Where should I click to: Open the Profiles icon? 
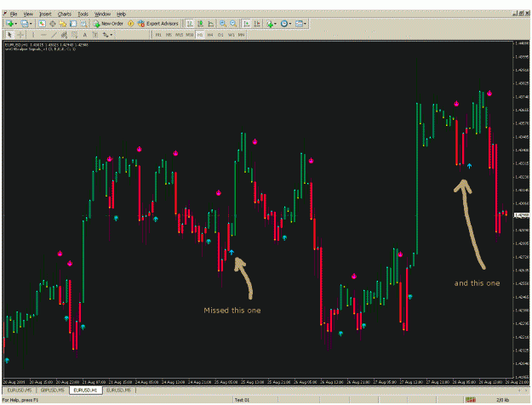pos(24,24)
